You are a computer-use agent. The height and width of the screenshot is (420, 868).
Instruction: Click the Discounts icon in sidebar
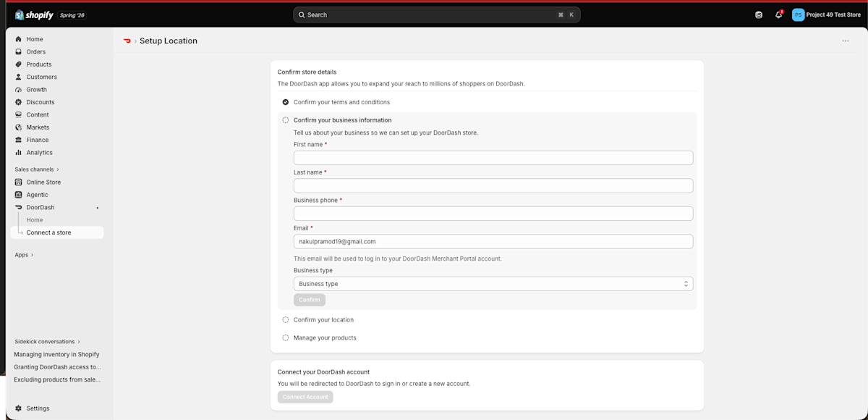pyautogui.click(x=18, y=102)
